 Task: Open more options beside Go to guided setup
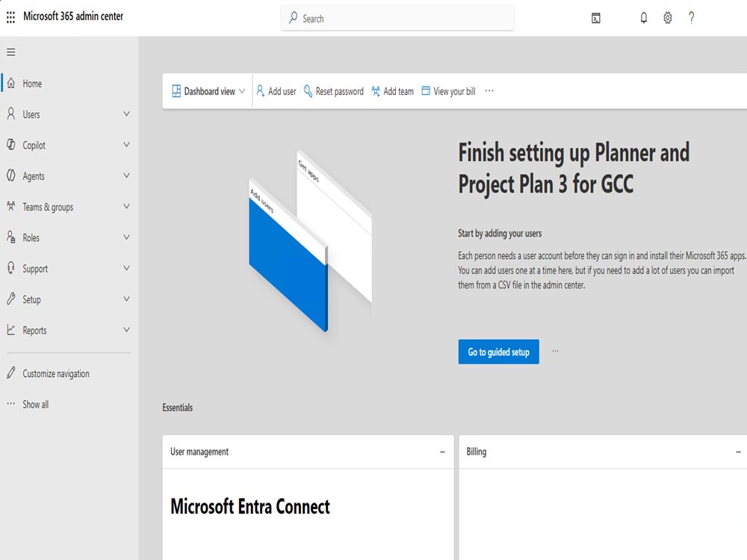pyautogui.click(x=555, y=351)
